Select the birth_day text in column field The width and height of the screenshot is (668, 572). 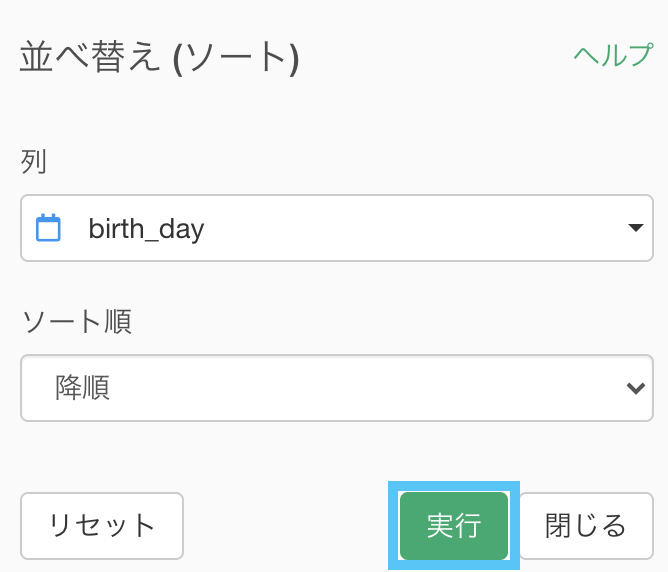(146, 229)
